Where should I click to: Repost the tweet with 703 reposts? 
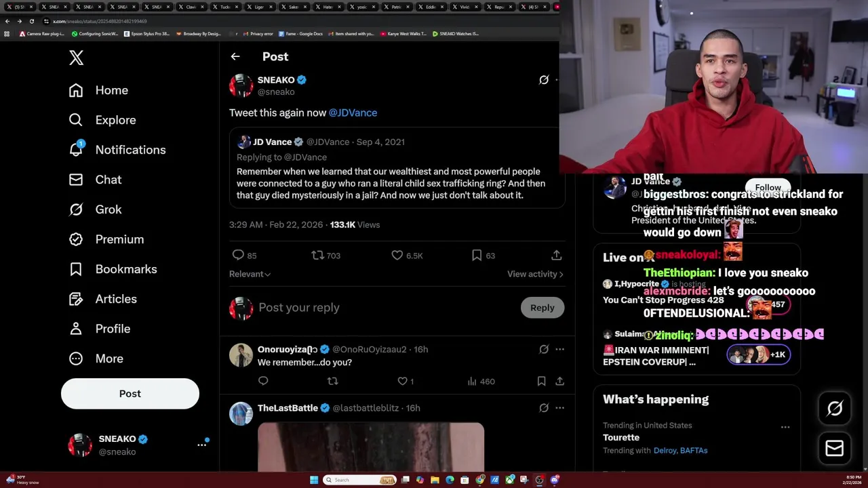325,256
